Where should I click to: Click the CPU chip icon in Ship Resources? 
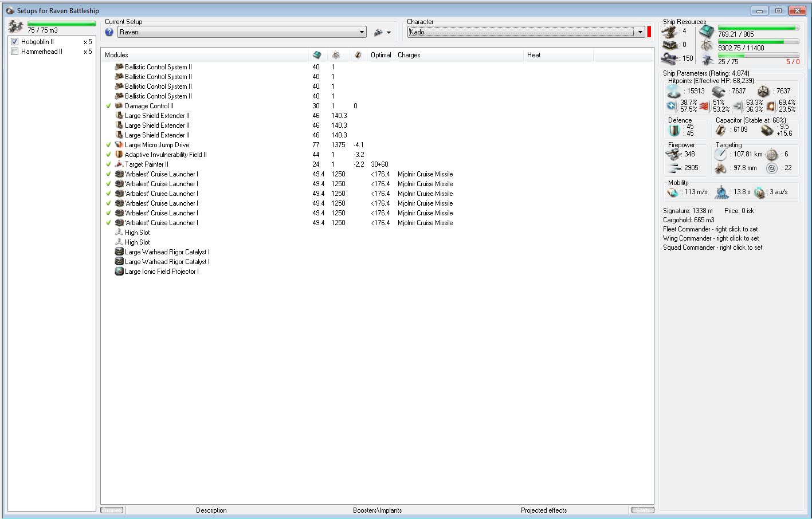(707, 32)
